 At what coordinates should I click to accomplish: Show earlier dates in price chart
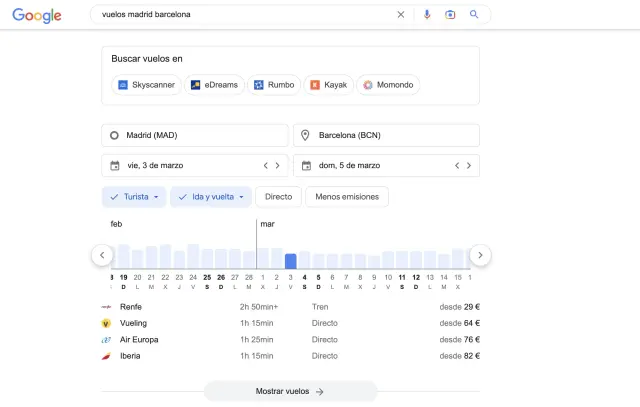coord(102,255)
